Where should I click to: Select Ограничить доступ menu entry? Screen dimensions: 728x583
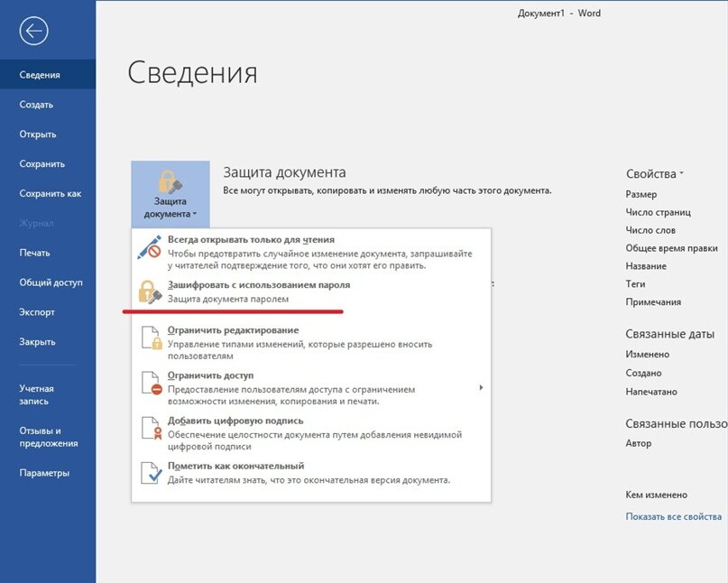pyautogui.click(x=311, y=388)
